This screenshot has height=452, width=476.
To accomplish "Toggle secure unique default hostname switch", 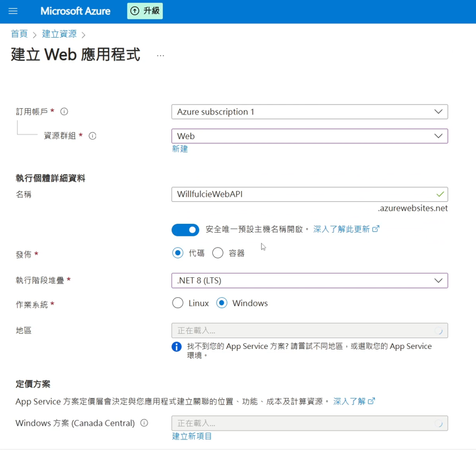I will coord(185,230).
